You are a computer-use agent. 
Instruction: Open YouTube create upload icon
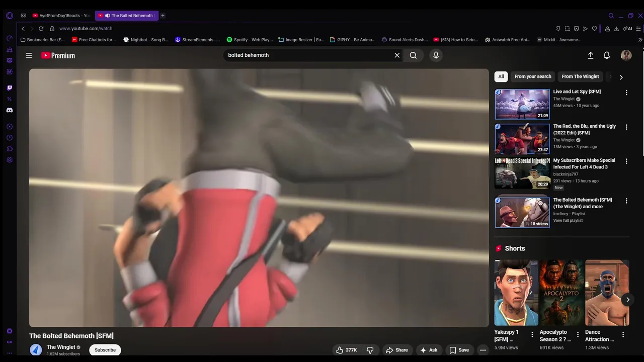591,55
